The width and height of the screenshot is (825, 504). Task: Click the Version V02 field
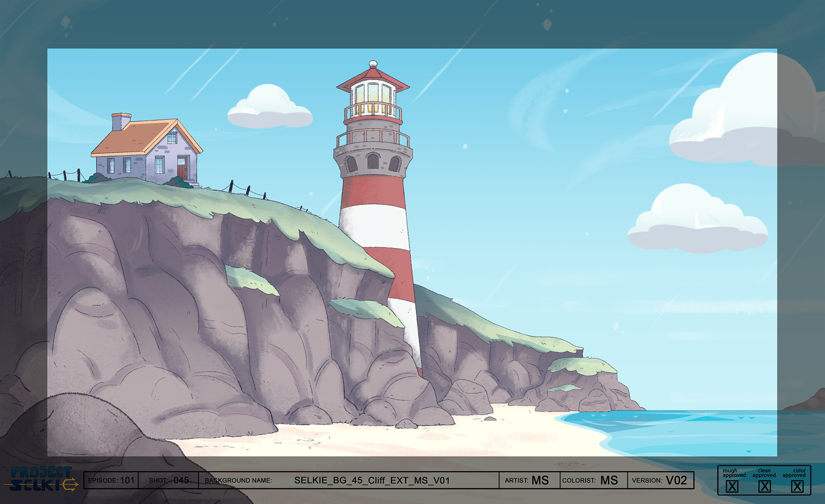coord(661,480)
